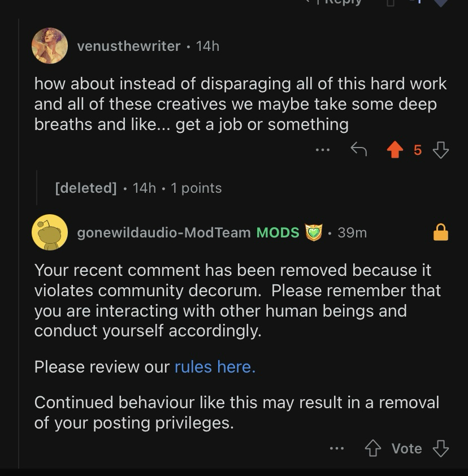Screen dimensions: 468x476
Task: Tap the moderator shield badge
Action: tap(313, 232)
